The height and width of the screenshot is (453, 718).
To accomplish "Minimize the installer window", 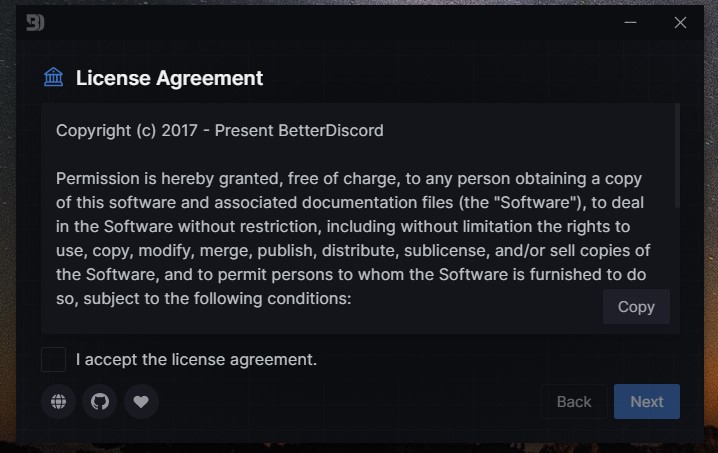I will click(x=631, y=22).
